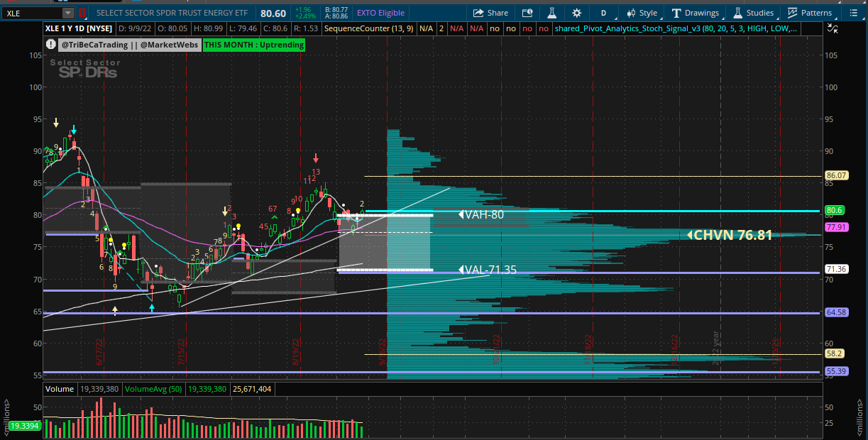Click the Volume study label
Image resolution: width=868 pixels, height=440 pixels.
pyautogui.click(x=60, y=389)
